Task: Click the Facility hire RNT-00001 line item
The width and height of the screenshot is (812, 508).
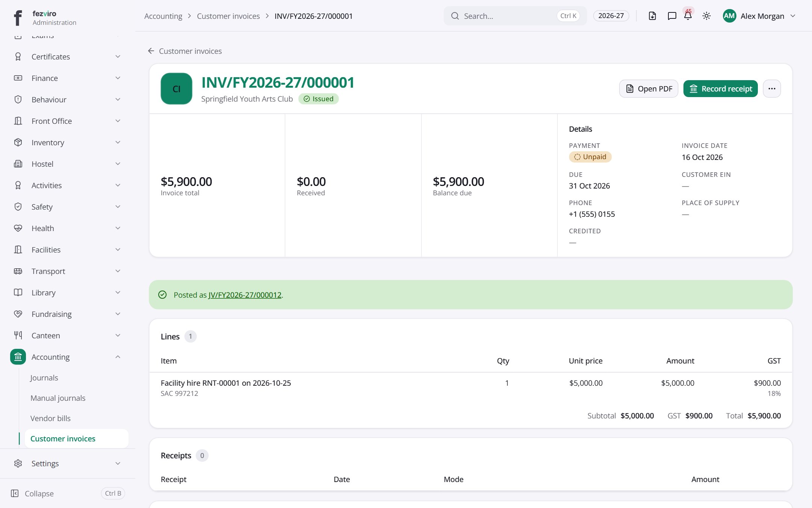Action: (x=226, y=383)
